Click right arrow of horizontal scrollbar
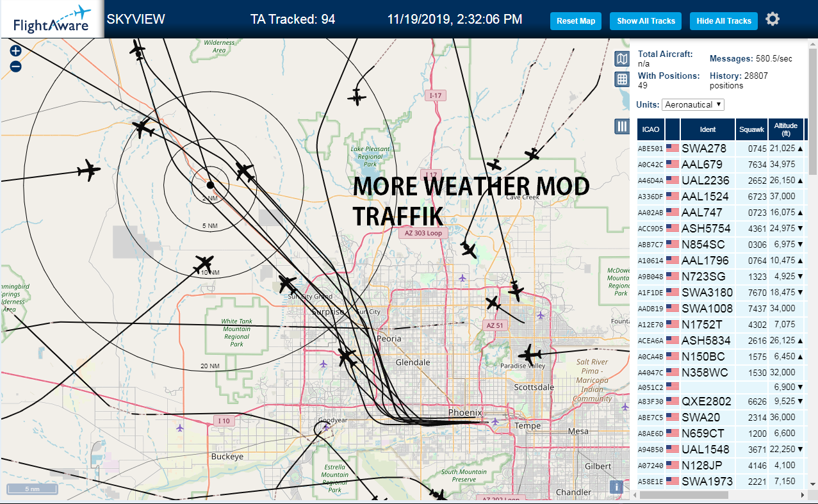Screen dimensions: 818x504 point(803,495)
